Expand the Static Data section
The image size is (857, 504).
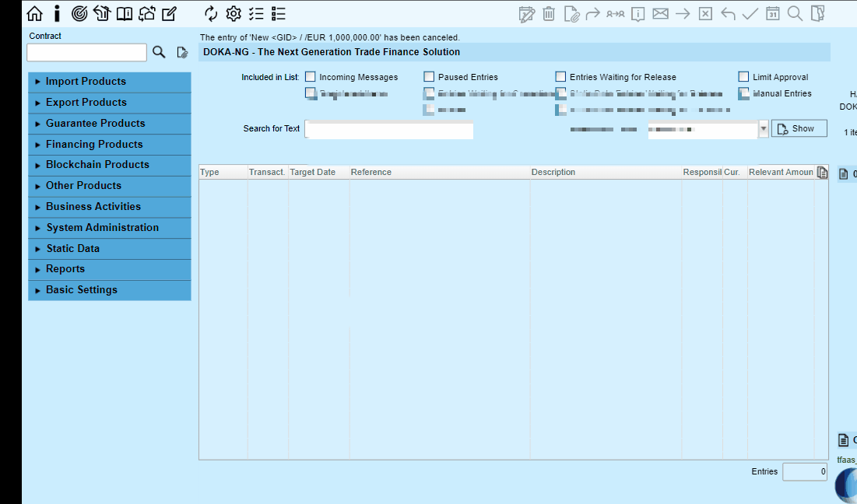pos(109,248)
